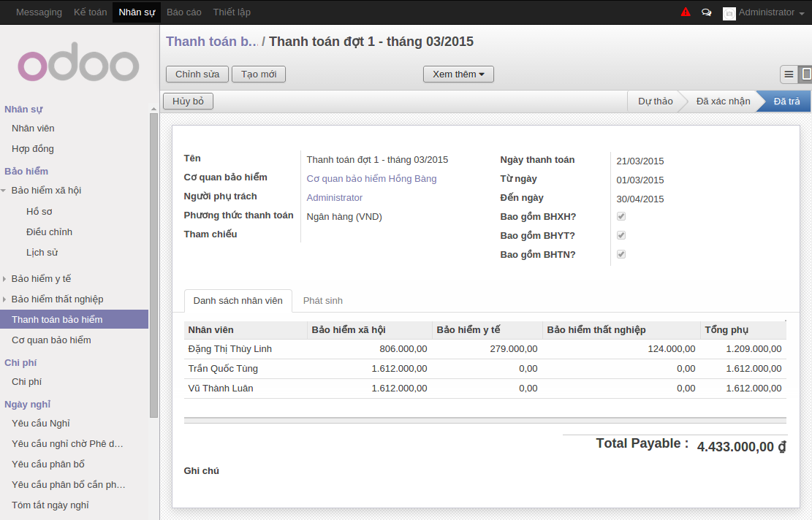
Task: Switch to list view using the list icon
Action: (788, 74)
